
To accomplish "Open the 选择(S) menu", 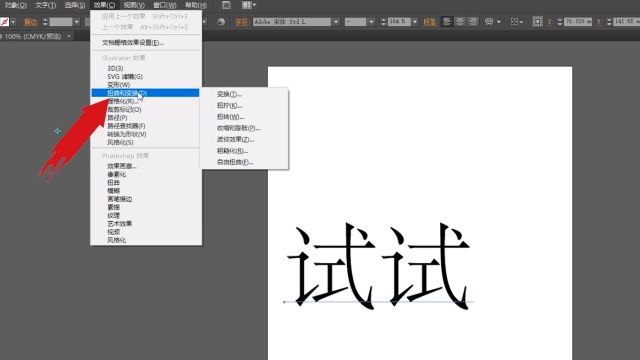I will coord(75,5).
